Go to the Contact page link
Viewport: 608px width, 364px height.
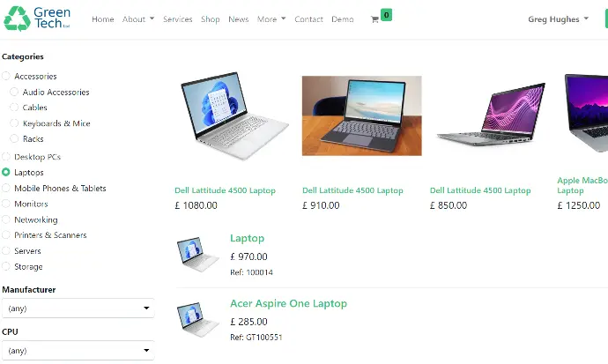308,19
